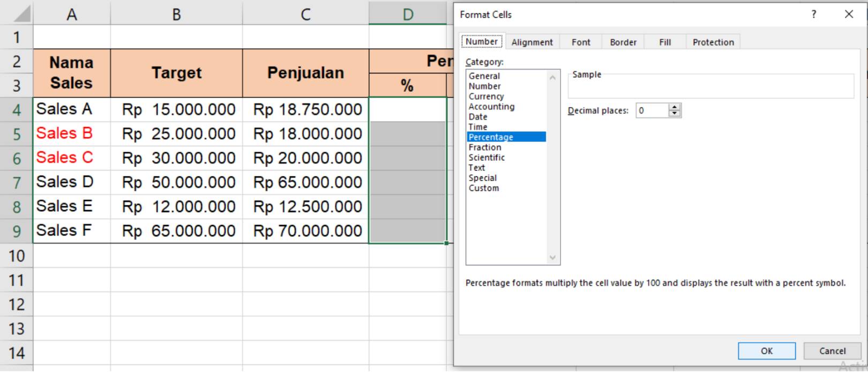868x372 pixels.
Task: Click target cell Rp 15.000.000
Action: point(176,109)
